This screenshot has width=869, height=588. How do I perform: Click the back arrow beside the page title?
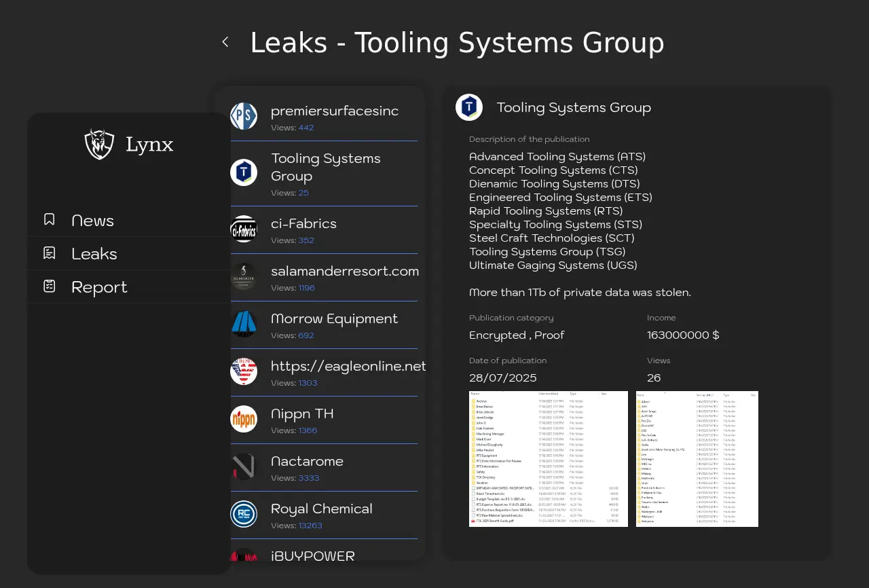pos(225,42)
